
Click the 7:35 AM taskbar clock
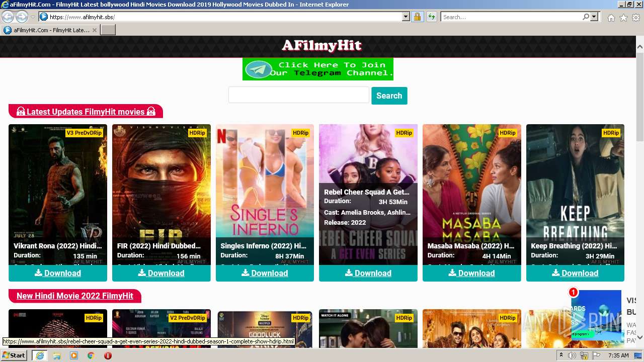pos(618,355)
